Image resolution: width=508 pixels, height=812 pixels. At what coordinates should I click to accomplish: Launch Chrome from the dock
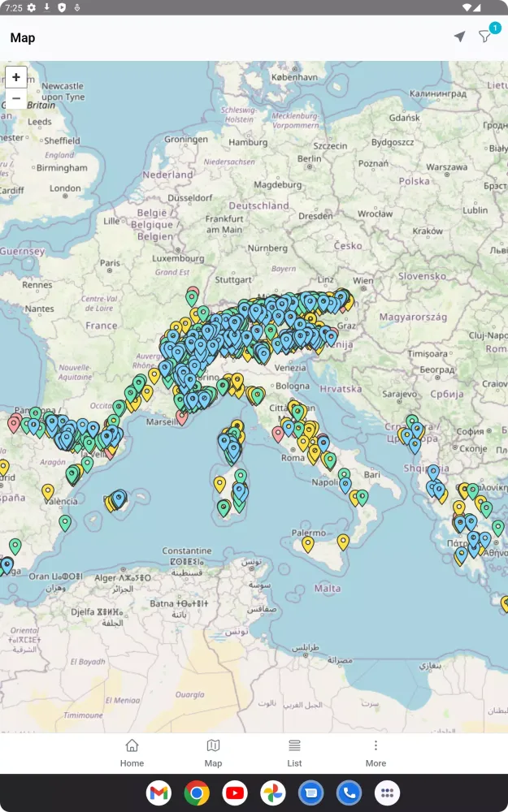point(197,793)
